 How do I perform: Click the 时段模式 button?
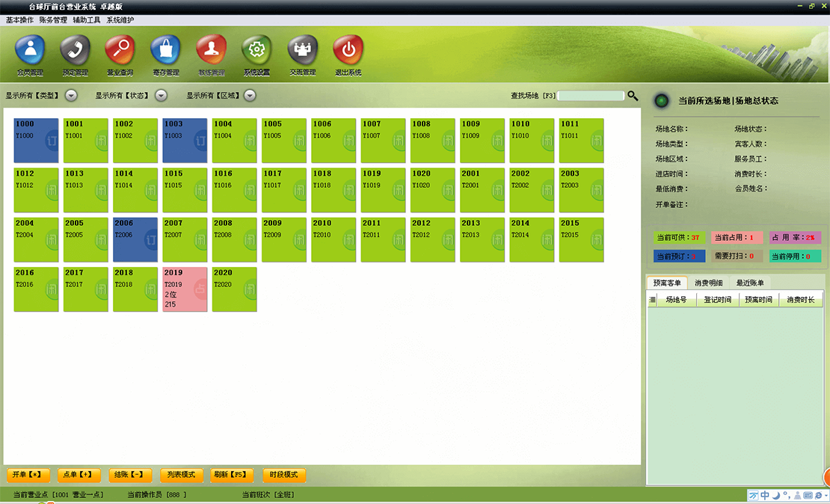(x=284, y=475)
